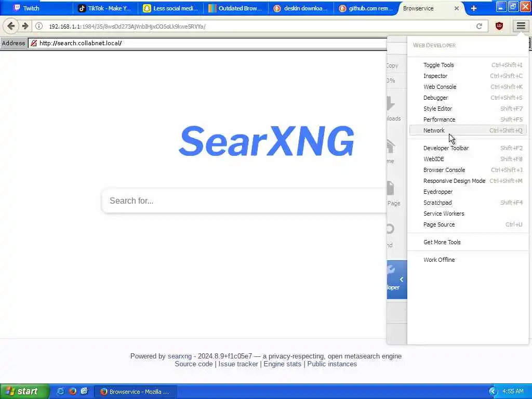Open Scratchpad menu entry
Image resolution: width=532 pixels, height=399 pixels.
click(468, 203)
